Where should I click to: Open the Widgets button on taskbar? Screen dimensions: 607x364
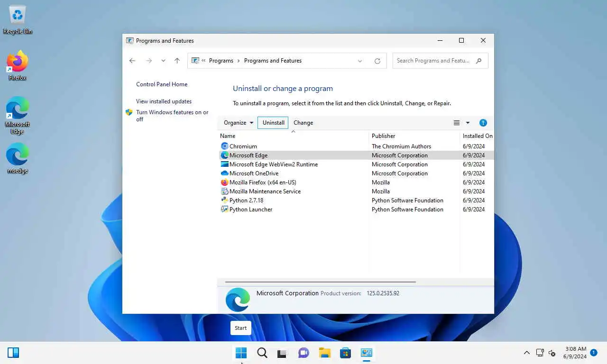coord(13,353)
